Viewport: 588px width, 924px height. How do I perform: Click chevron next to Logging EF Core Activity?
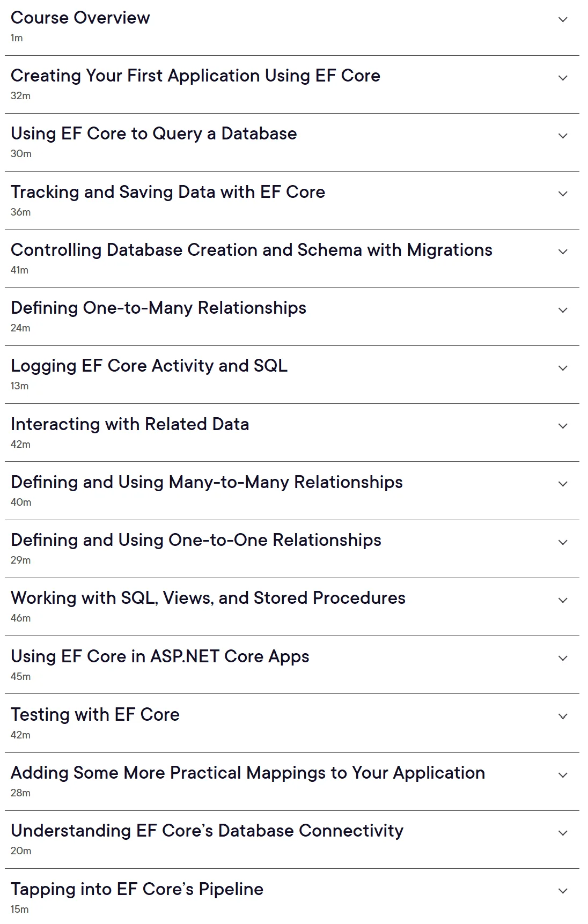563,368
